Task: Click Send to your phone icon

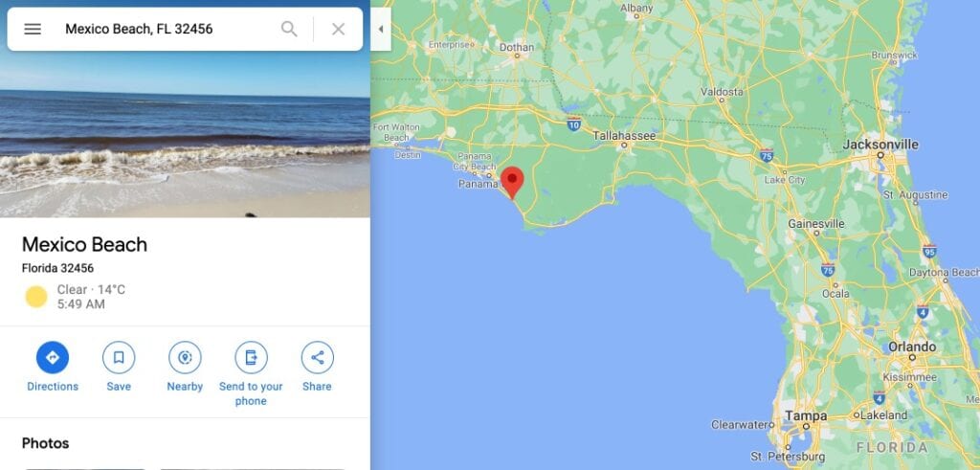Action: pos(252,357)
